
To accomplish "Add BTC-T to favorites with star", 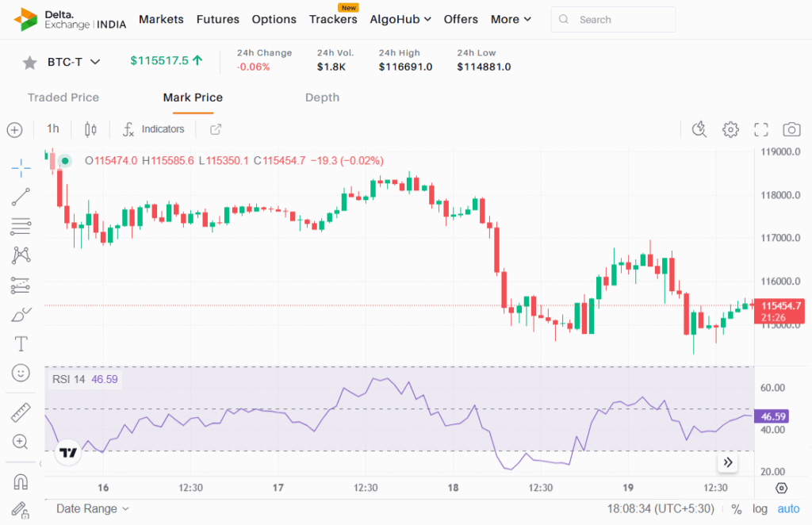I will 29,62.
